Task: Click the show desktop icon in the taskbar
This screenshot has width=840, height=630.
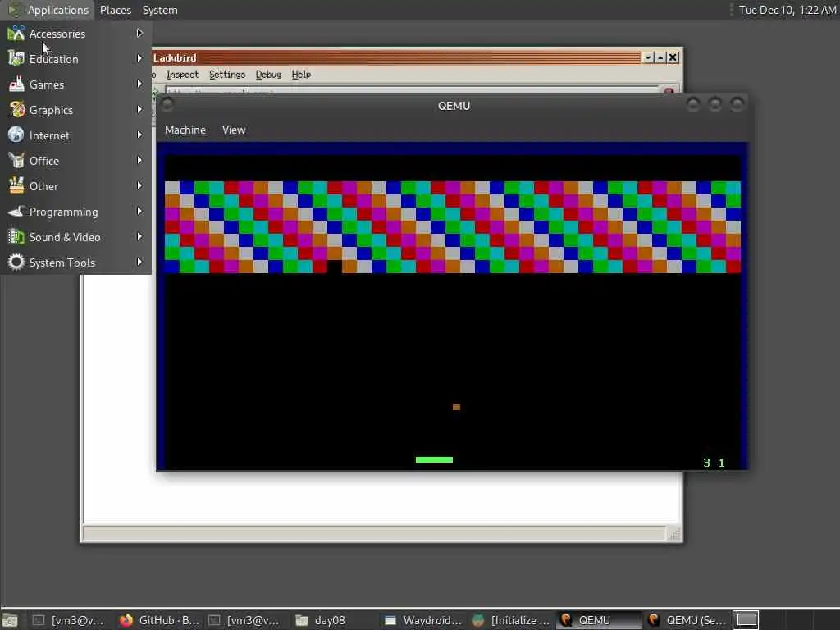Action: click(x=9, y=620)
